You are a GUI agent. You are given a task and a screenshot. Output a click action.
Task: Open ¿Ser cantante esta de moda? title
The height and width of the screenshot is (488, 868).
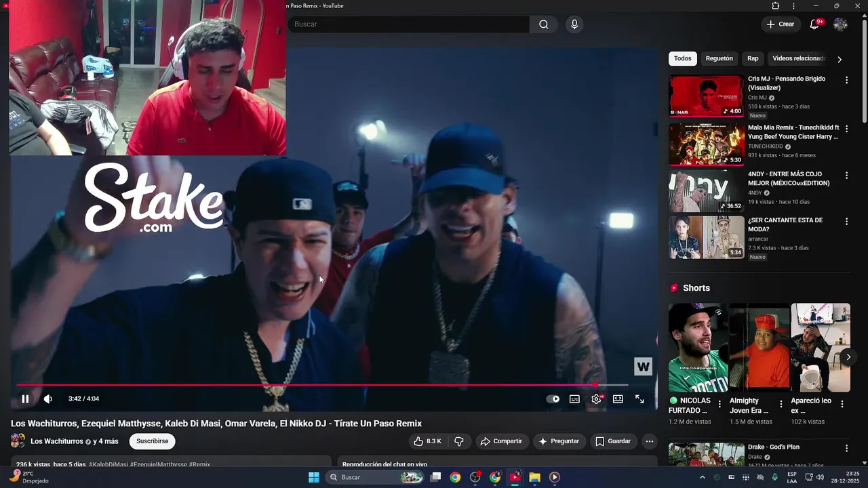(785, 224)
